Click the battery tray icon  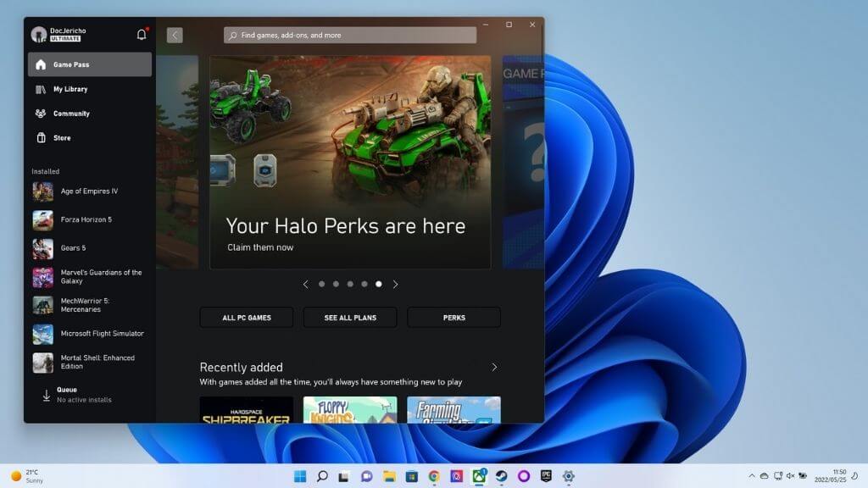pos(803,476)
